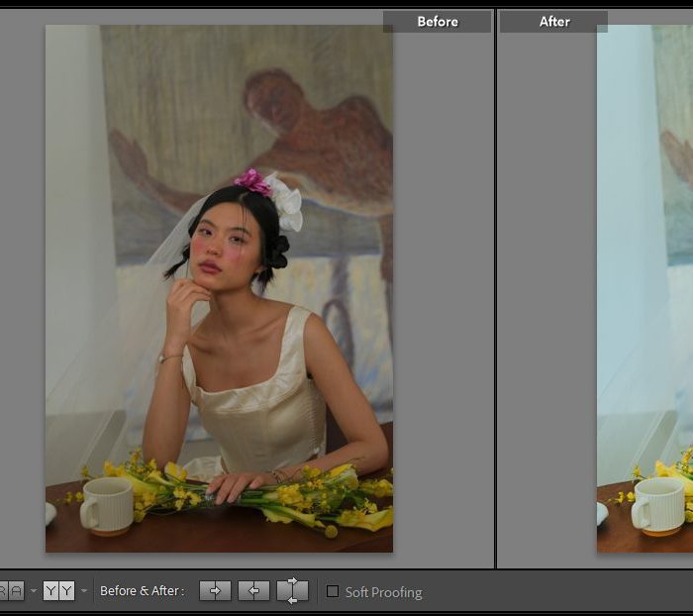Click the divider between Before and After panes
The image size is (693, 616).
[495, 297]
